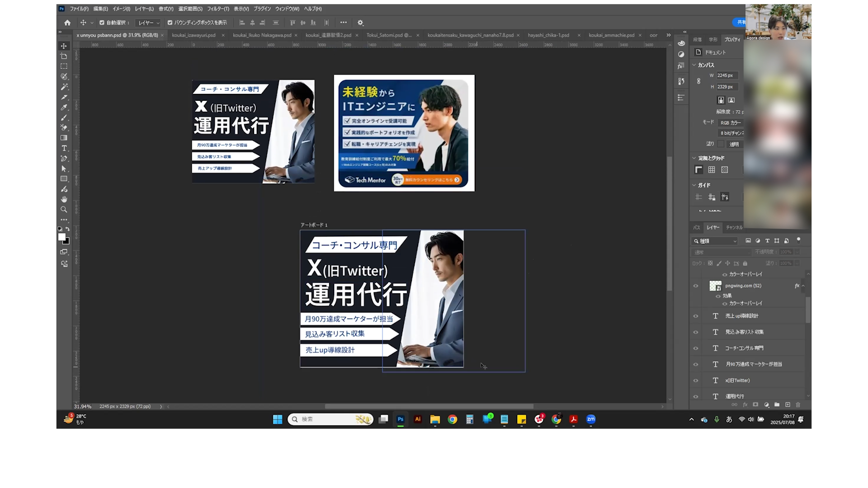The image size is (868, 488).
Task: Hide the 運用代行 text layer
Action: (x=696, y=397)
